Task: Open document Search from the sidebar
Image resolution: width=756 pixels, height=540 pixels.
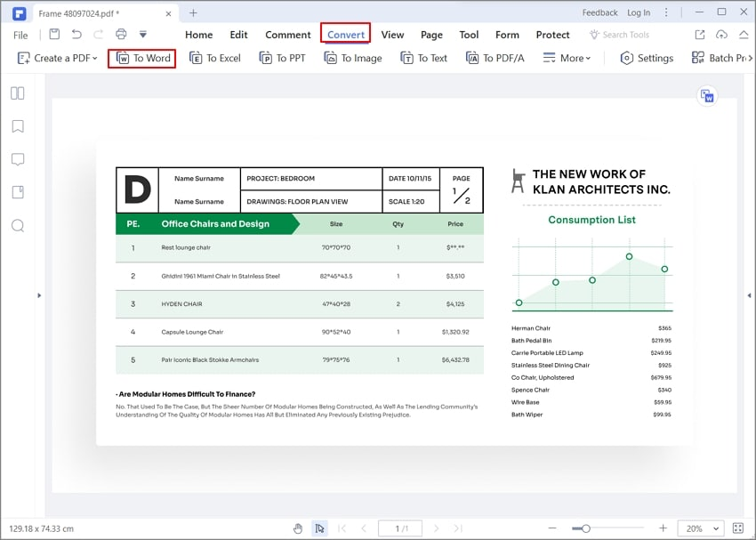Action: [19, 226]
